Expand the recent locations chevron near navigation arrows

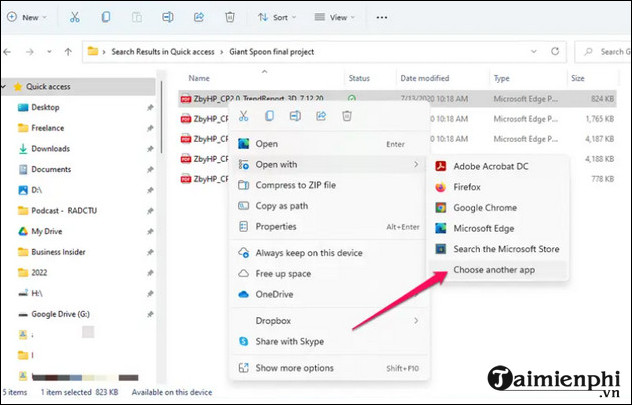click(49, 52)
